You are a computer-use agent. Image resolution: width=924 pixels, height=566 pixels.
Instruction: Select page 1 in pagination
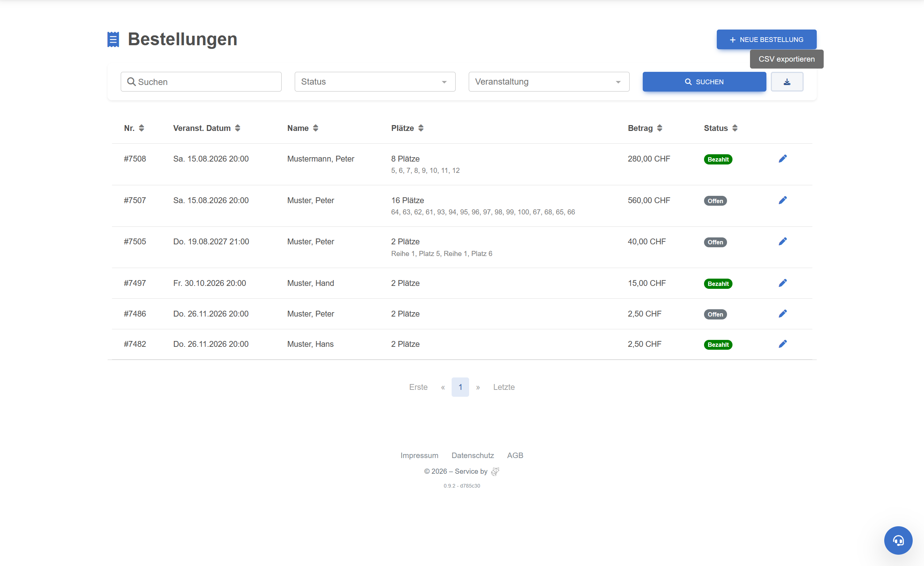pos(460,387)
